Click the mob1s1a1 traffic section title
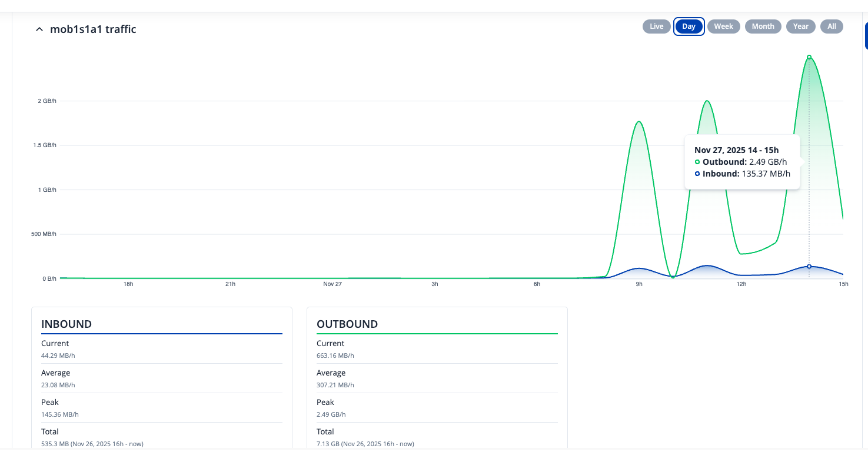Image resolution: width=868 pixels, height=455 pixels. point(93,29)
